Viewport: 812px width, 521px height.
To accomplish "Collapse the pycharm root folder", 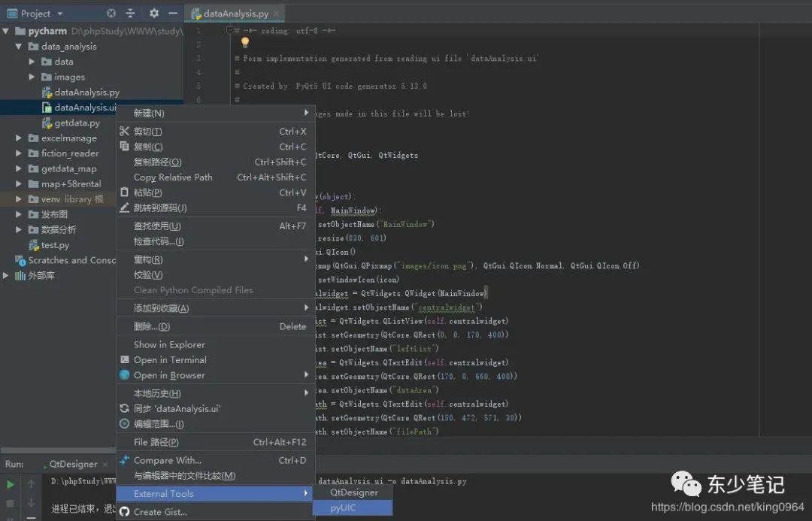I will (6, 31).
